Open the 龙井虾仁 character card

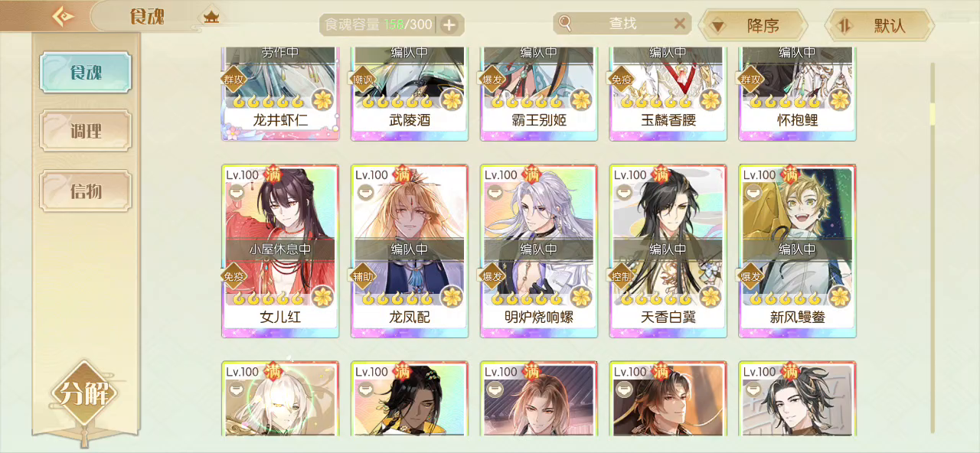point(280,93)
